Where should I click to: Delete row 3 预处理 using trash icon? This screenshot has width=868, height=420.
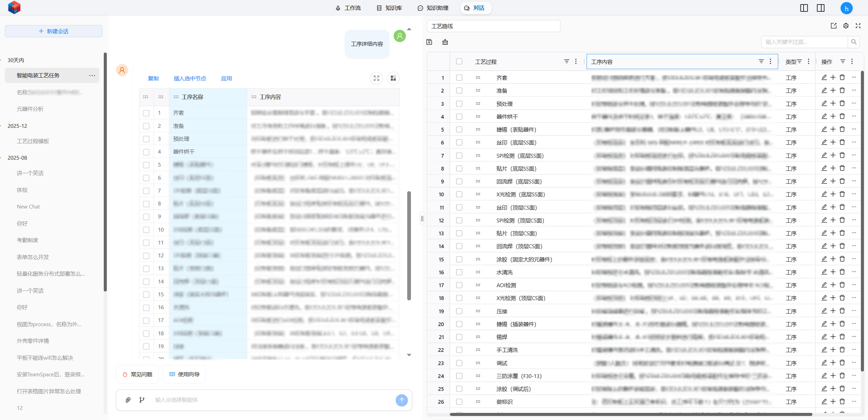[842, 103]
